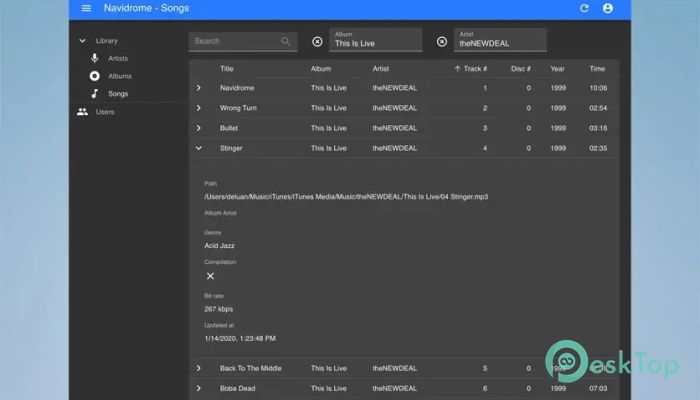Click the Albums disc icon

pyautogui.click(x=94, y=76)
